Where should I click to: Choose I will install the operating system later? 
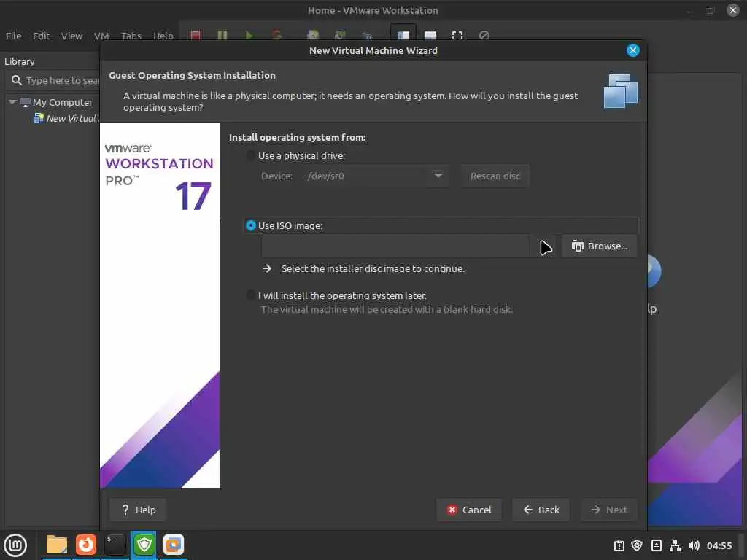[250, 295]
